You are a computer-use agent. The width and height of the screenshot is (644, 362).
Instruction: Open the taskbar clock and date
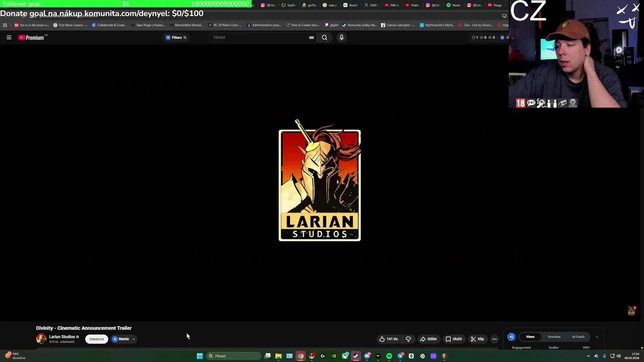click(x=632, y=356)
